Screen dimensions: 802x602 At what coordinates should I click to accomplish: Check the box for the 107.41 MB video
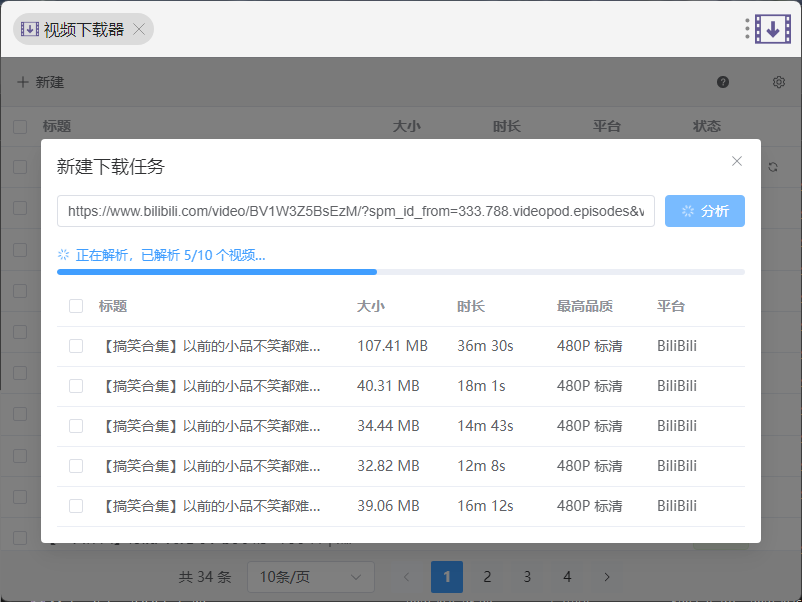click(x=76, y=346)
